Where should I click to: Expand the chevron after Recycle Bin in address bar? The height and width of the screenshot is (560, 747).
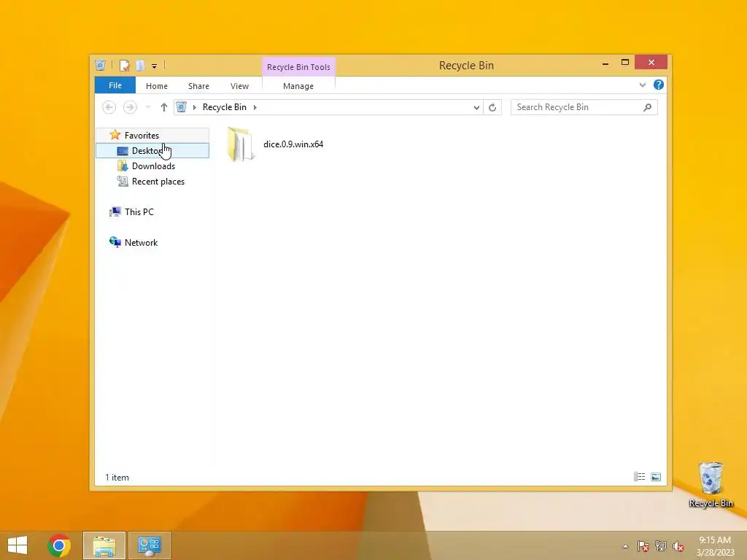(x=255, y=107)
